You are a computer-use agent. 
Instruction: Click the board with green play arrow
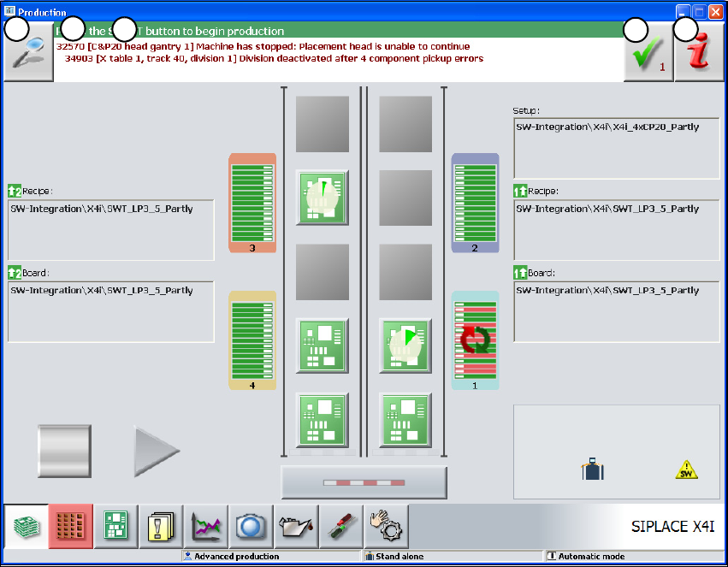[x=405, y=346]
